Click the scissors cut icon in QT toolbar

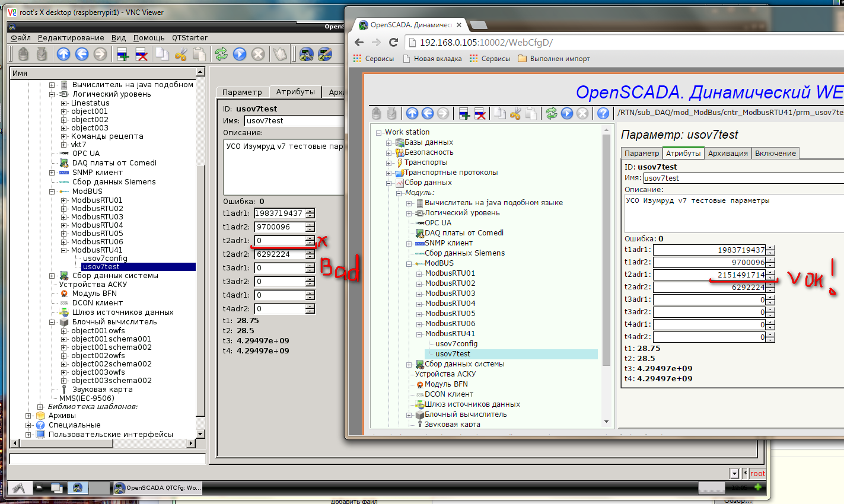(181, 54)
